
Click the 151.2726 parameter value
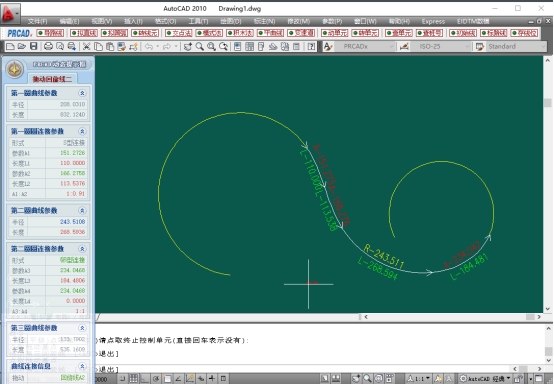(72, 153)
